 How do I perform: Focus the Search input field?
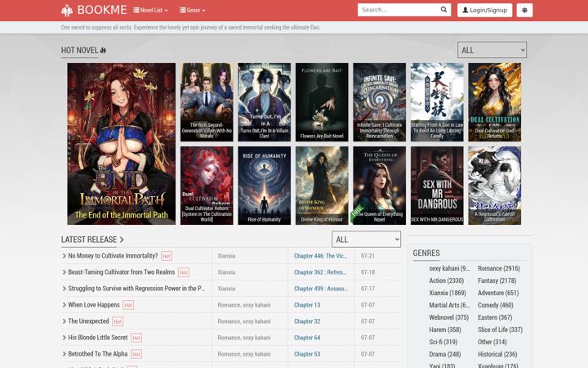(399, 10)
